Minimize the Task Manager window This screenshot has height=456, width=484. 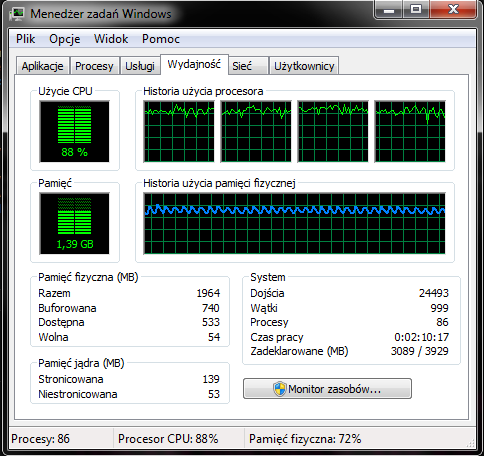click(x=389, y=10)
